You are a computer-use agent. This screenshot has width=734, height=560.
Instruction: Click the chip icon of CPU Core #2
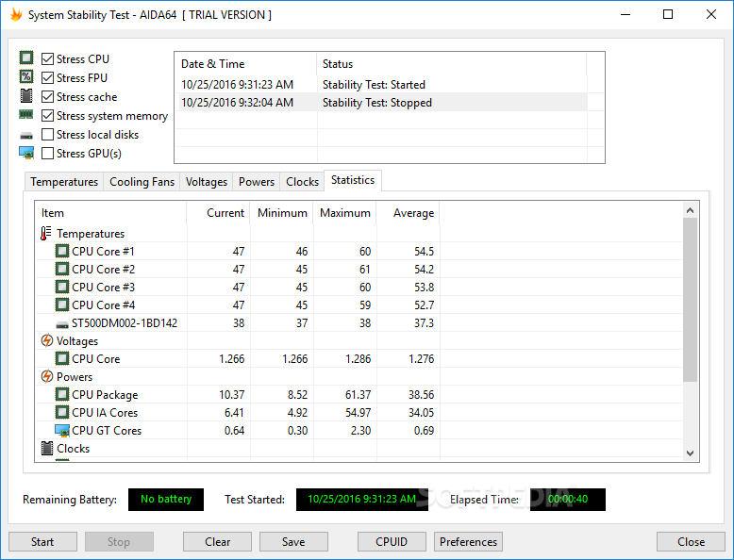point(61,269)
